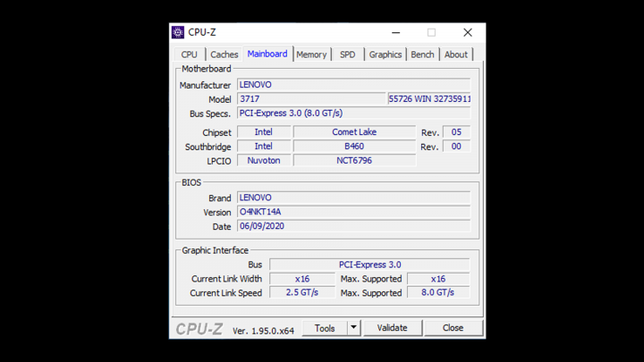Expand the Tools dropdown arrow
This screenshot has width=644, height=362.
(x=353, y=328)
